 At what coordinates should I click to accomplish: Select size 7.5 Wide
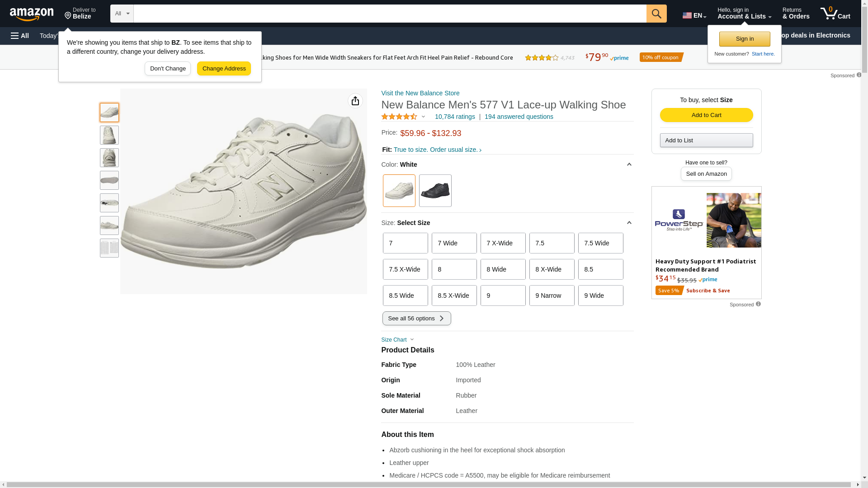click(x=600, y=243)
